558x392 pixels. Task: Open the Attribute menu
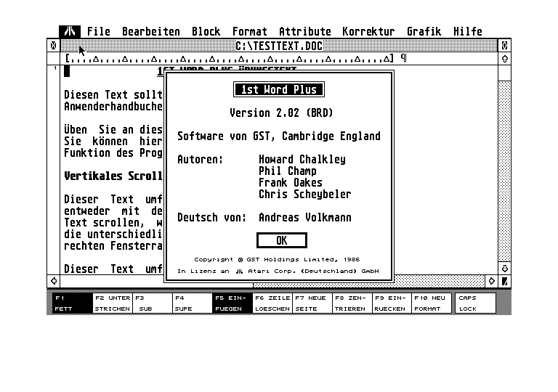click(305, 31)
